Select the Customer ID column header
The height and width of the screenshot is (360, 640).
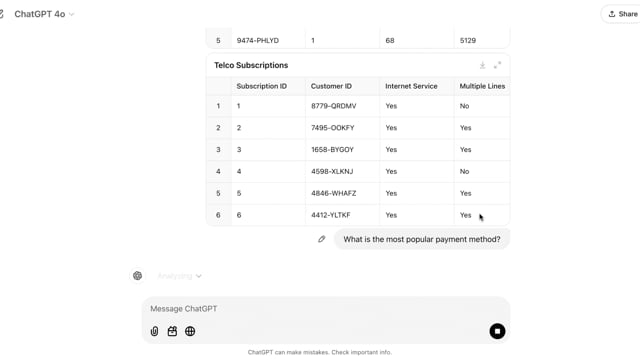(x=331, y=86)
